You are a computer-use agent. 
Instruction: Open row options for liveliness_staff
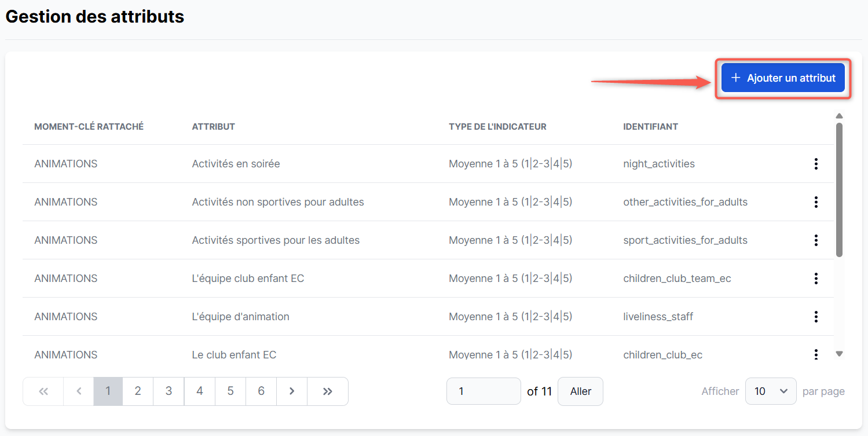pyautogui.click(x=816, y=317)
